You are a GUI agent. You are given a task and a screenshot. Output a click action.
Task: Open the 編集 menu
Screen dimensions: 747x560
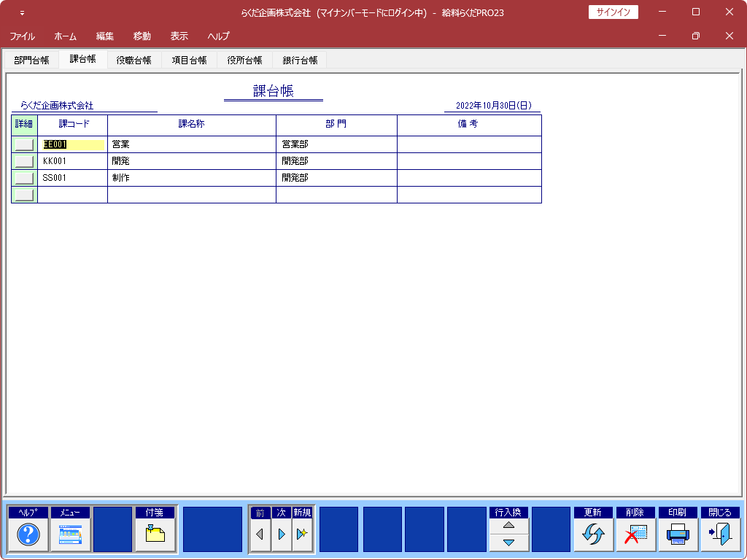coord(105,36)
